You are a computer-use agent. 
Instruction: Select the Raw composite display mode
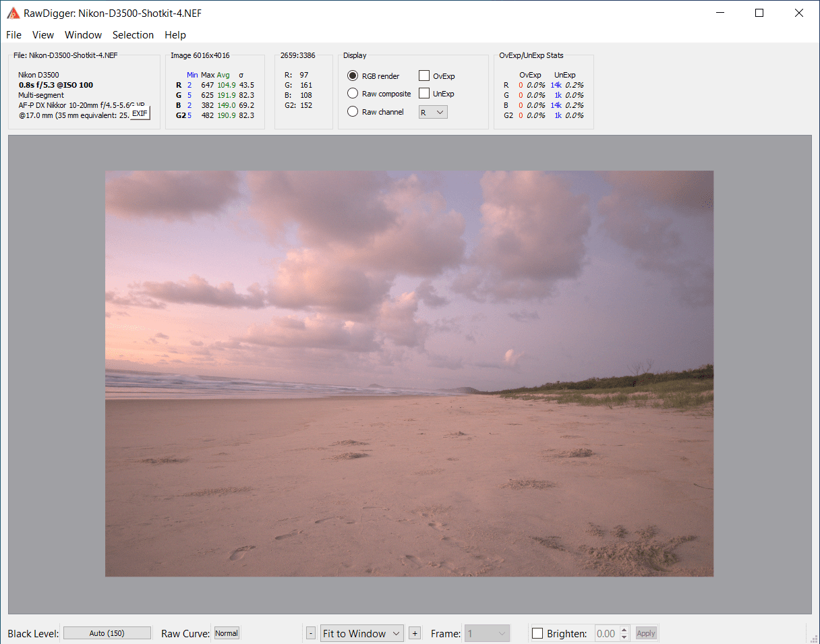[x=379, y=94]
